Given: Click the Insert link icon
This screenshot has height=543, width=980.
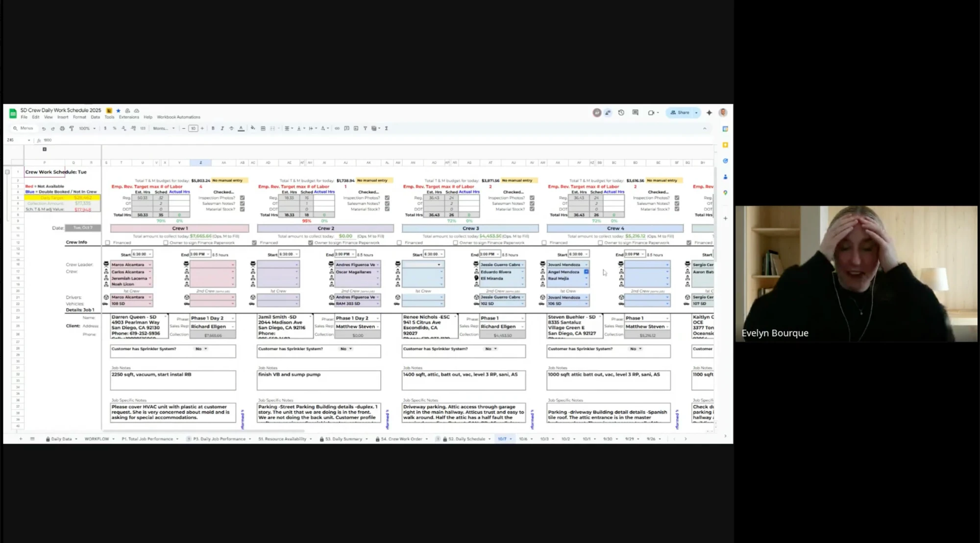Looking at the screenshot, I should 337,128.
